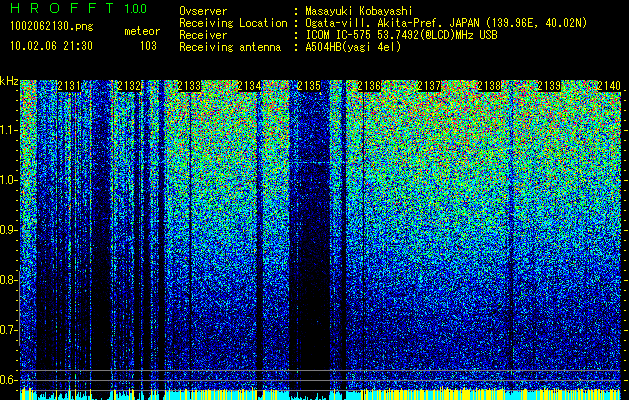Click the 0.7 kHz axis tick label
Image resolution: width=629 pixels, height=400 pixels.
click(9, 330)
